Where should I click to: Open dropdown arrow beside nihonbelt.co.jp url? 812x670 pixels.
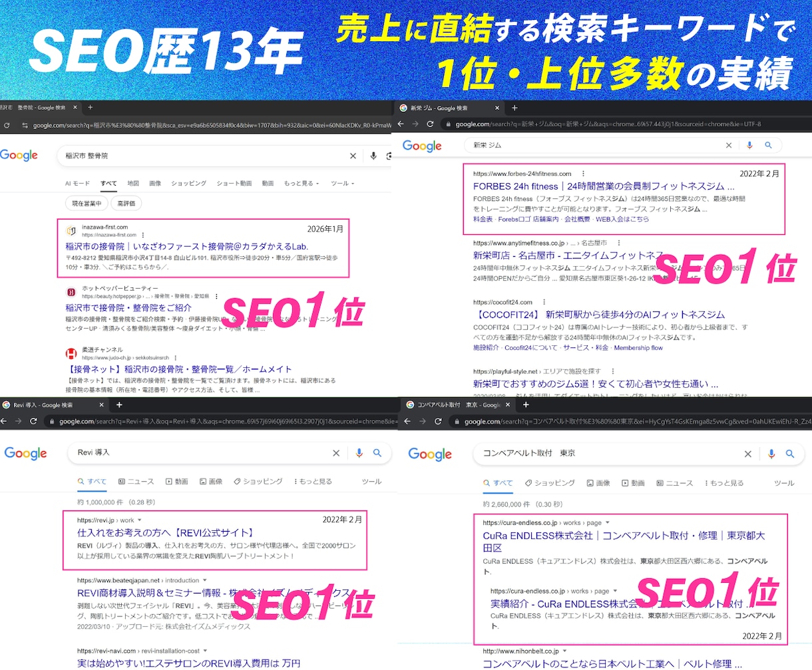pyautogui.click(x=565, y=651)
